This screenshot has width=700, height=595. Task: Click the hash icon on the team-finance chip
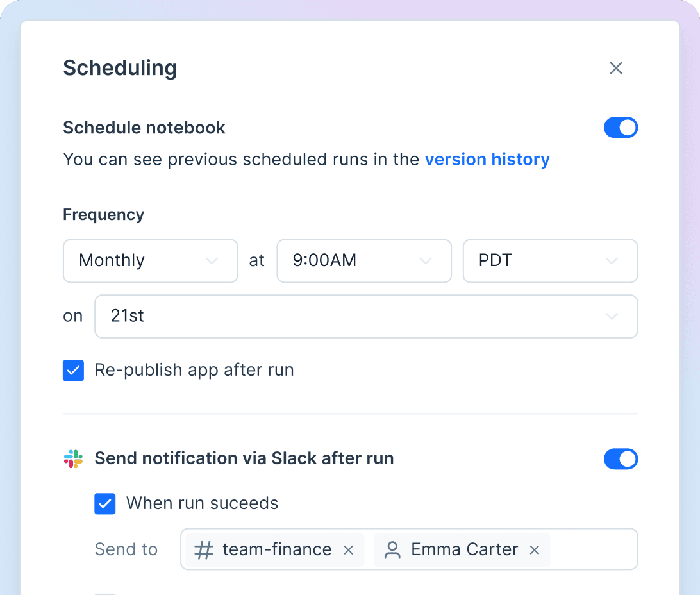tap(204, 550)
